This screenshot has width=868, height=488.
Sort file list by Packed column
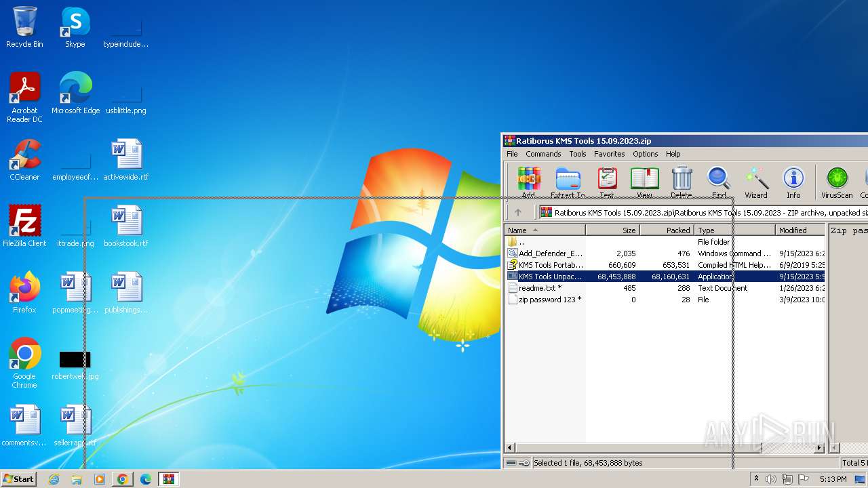pyautogui.click(x=667, y=230)
